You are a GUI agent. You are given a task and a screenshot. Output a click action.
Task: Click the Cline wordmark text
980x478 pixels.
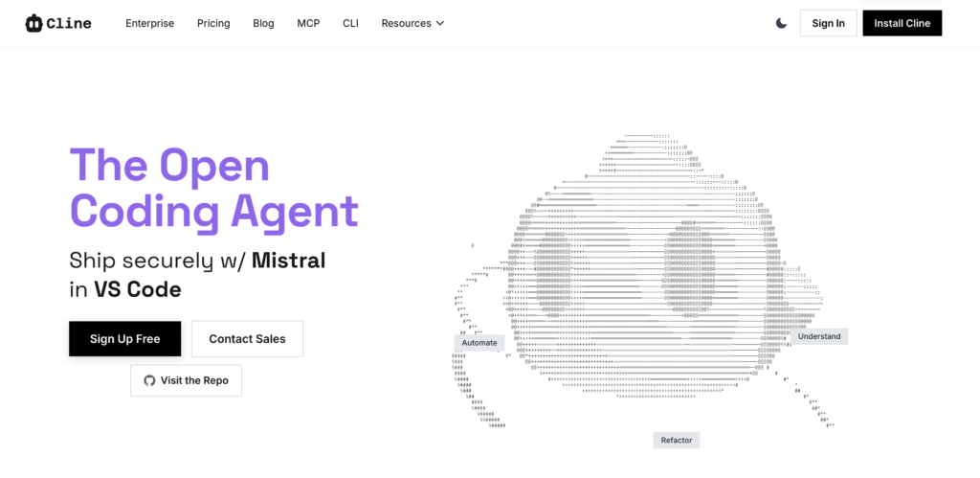click(69, 23)
